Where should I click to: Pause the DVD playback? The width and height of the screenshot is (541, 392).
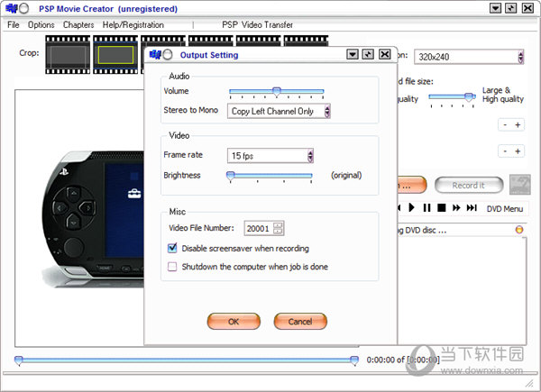426,207
